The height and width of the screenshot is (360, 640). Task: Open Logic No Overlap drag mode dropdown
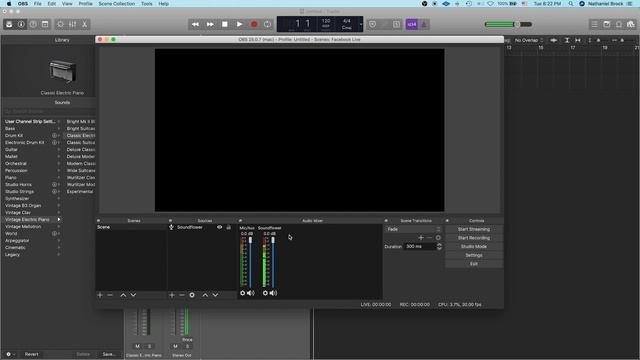click(529, 40)
